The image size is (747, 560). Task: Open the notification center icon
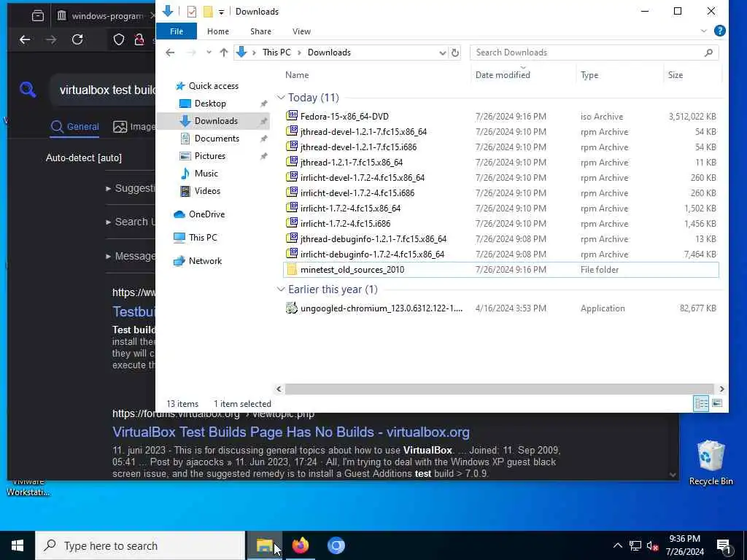(723, 545)
